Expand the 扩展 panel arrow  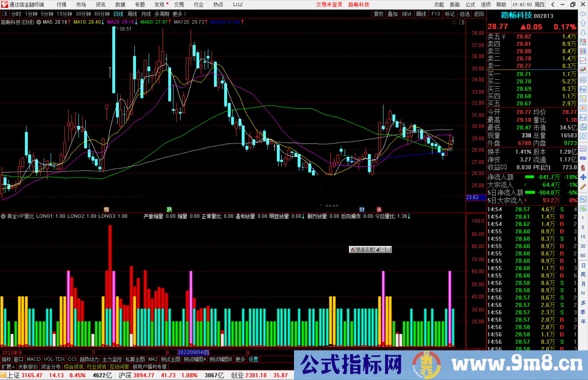(x=8, y=367)
